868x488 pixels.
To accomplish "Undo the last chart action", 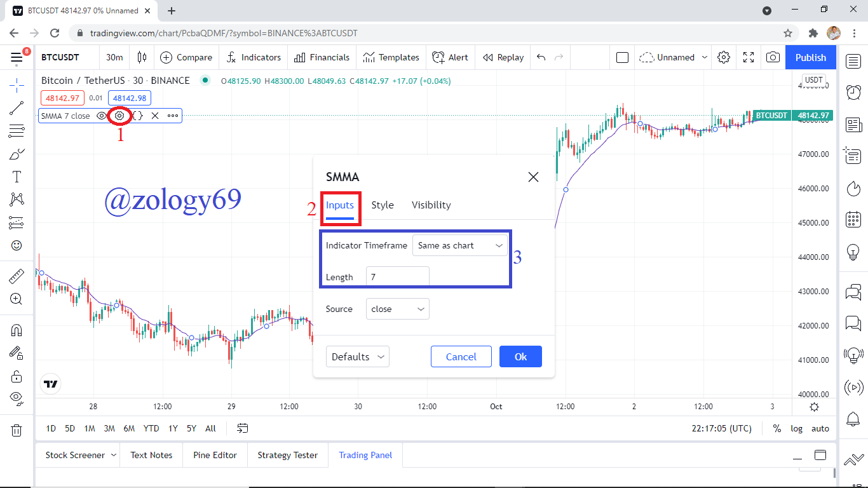I will pos(541,57).
